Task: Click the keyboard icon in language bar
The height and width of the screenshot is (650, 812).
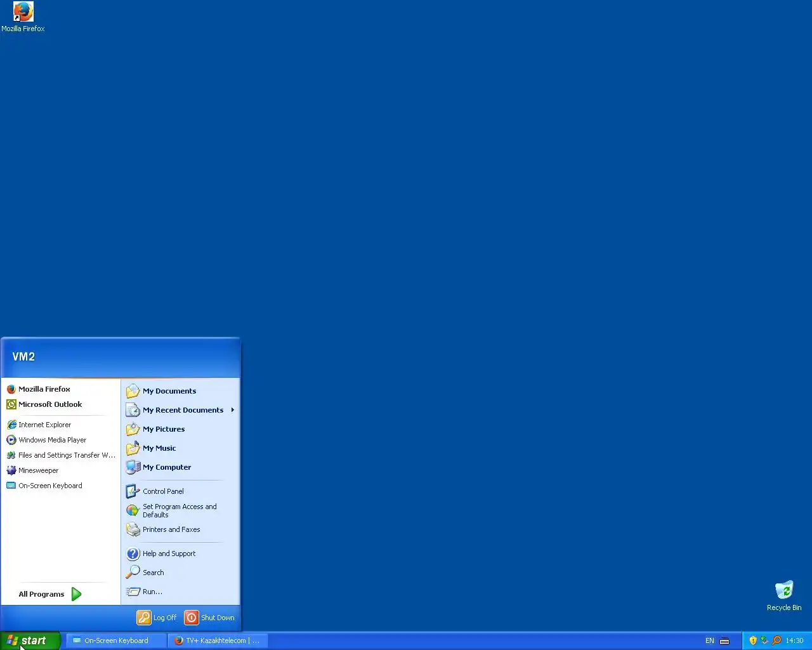Action: coord(724,641)
